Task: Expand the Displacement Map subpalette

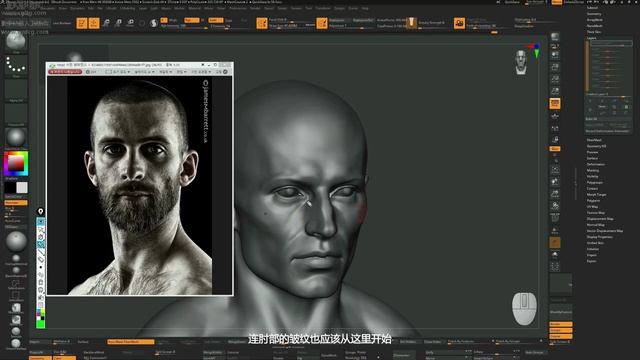Action: (600, 219)
